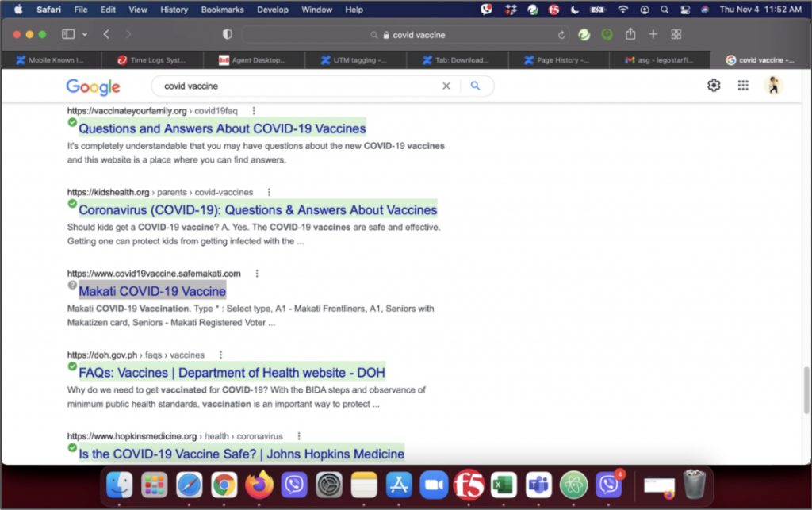Screen dimensions: 812x510
Task: Open the sidebar dropdown chevron in toolbar
Action: pos(84,35)
